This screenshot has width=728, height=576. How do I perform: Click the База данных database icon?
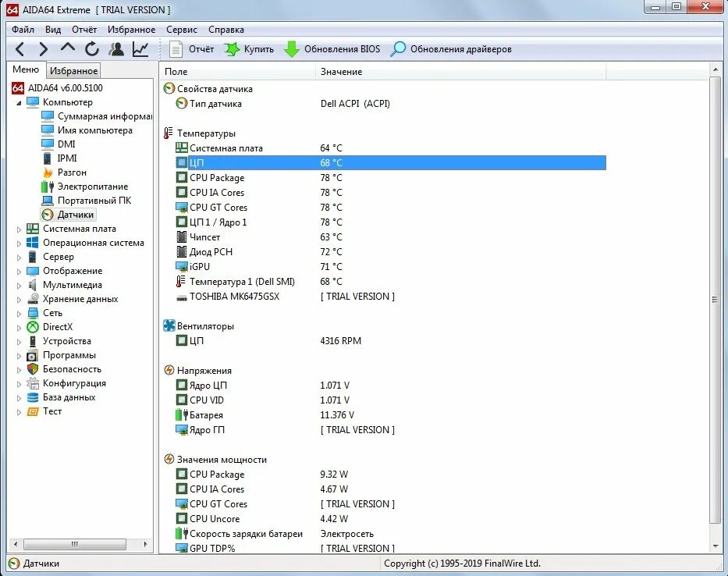click(x=33, y=397)
